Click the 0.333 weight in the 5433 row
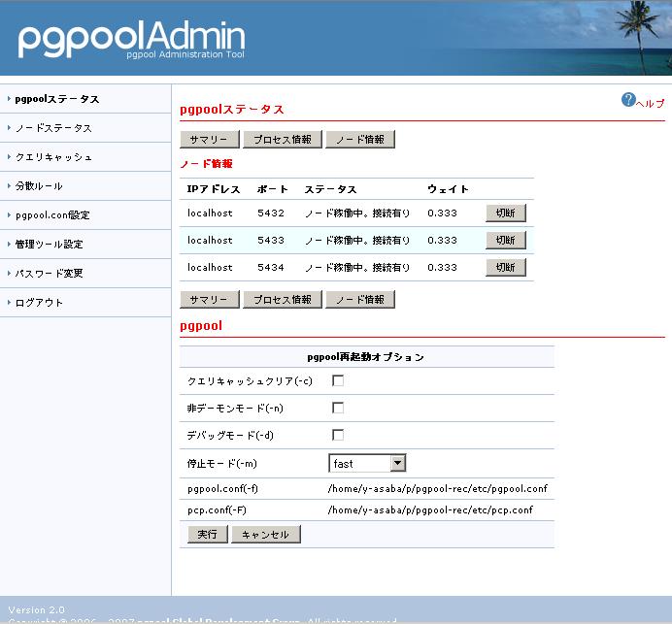The image size is (672, 624). click(442, 241)
